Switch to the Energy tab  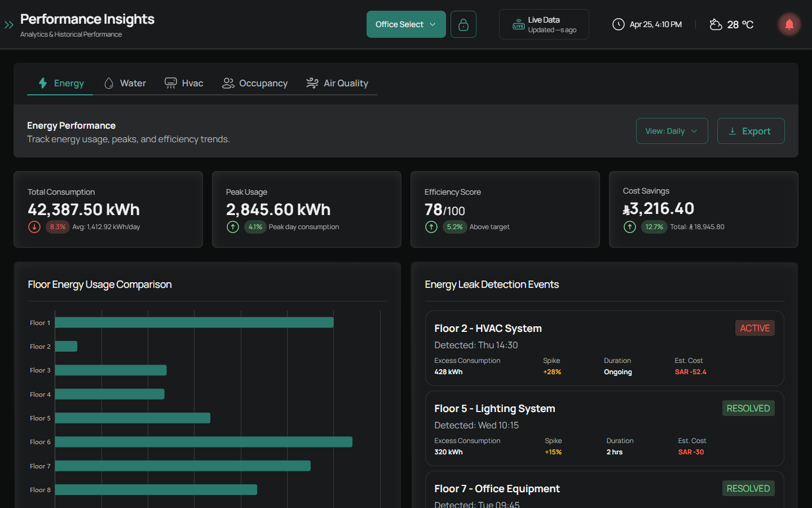[60, 83]
